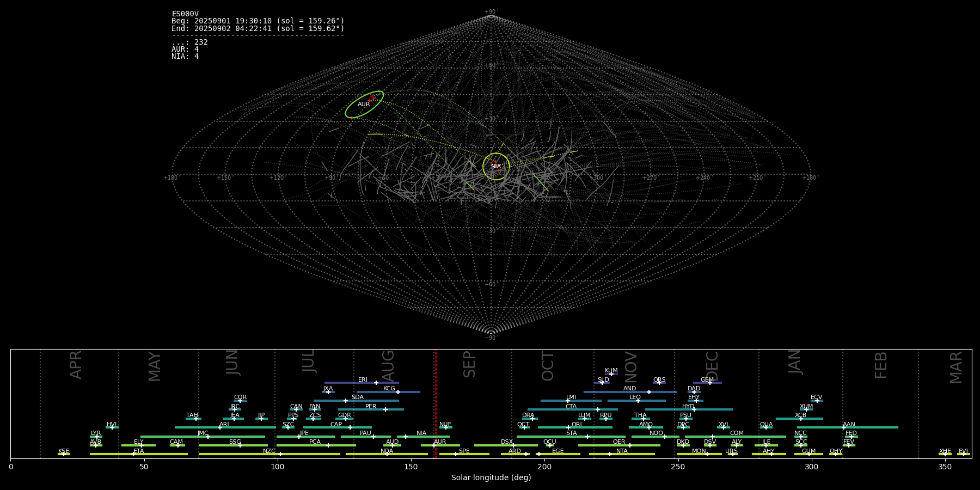Click the 'AUR: 4' count in header
980x490 pixels.
click(185, 50)
